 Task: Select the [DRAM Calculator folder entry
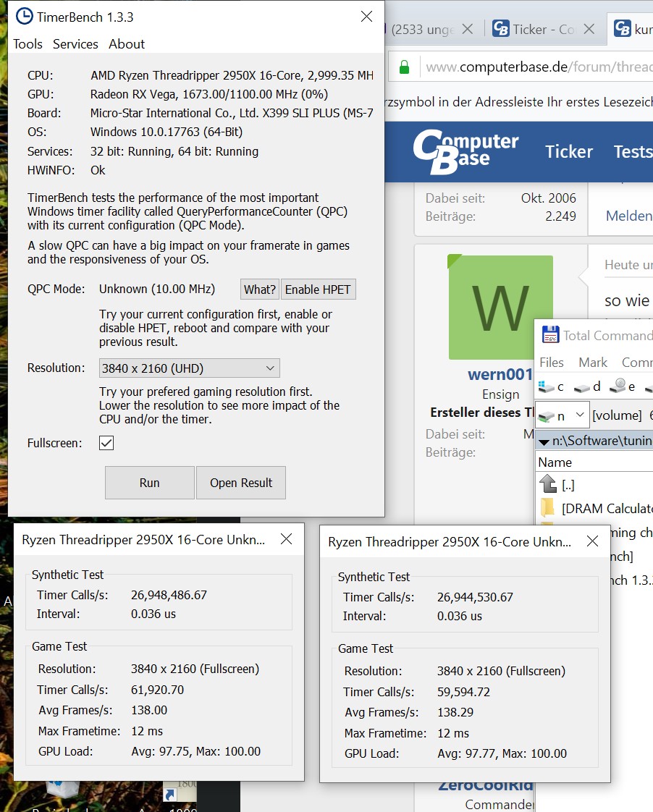tap(596, 509)
